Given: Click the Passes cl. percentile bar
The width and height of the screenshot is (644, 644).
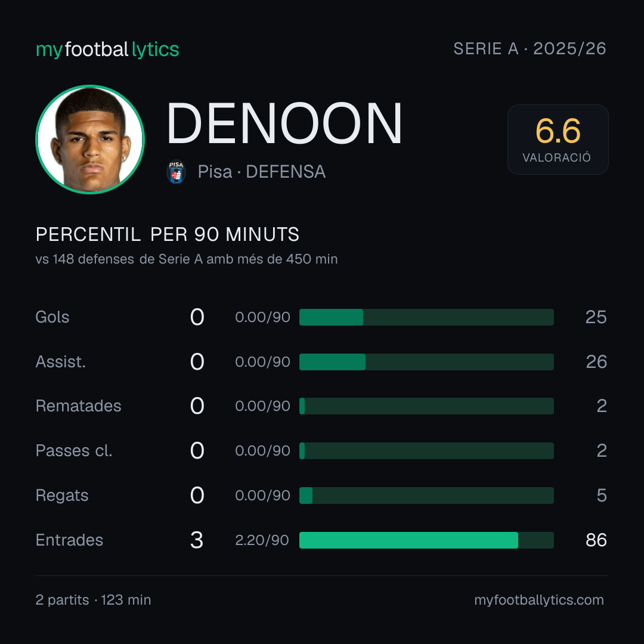Looking at the screenshot, I should 426,451.
